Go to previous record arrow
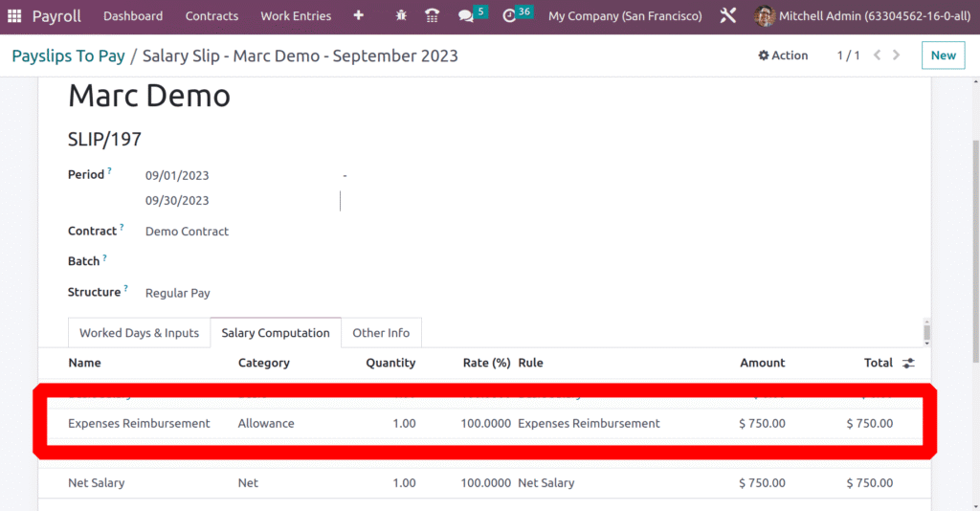Screen dimensions: 980x511 click(877, 56)
